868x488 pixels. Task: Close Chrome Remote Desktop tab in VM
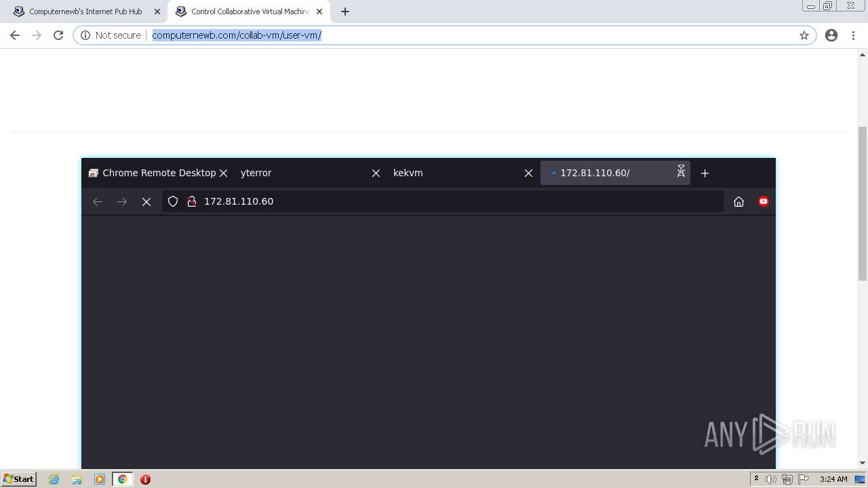pyautogui.click(x=223, y=173)
